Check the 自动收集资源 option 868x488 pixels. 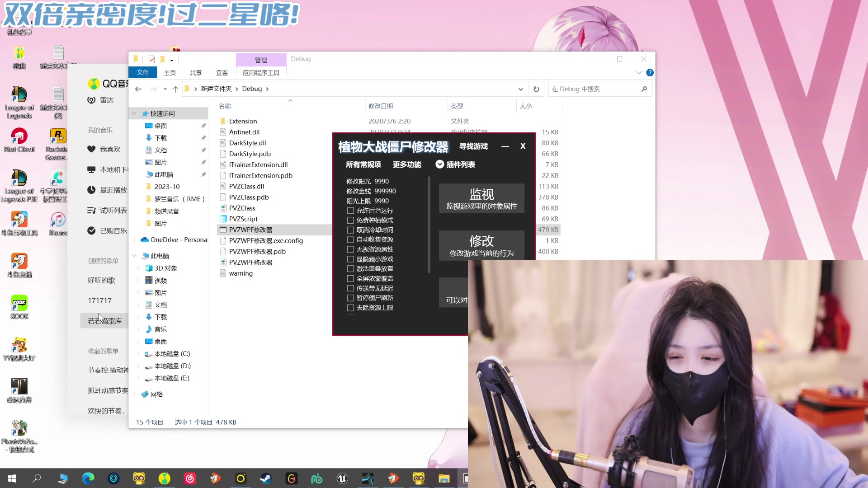(x=350, y=239)
